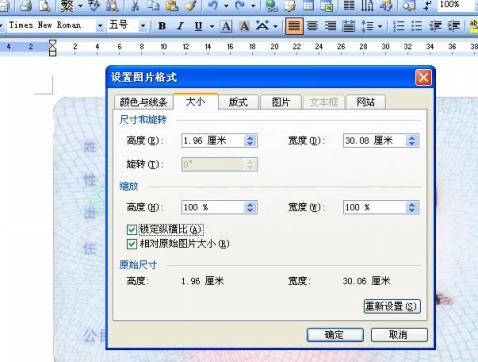Open Print Preview from the toolbar

point(45,5)
